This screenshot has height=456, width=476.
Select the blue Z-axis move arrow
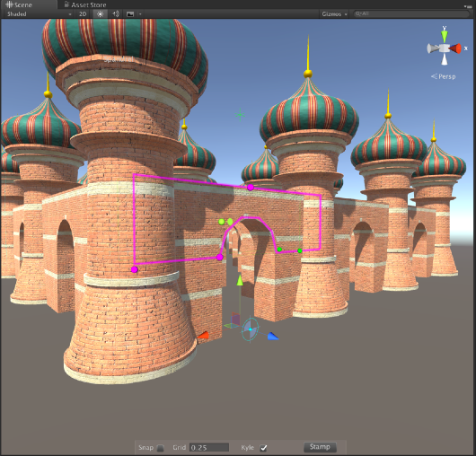(x=273, y=336)
